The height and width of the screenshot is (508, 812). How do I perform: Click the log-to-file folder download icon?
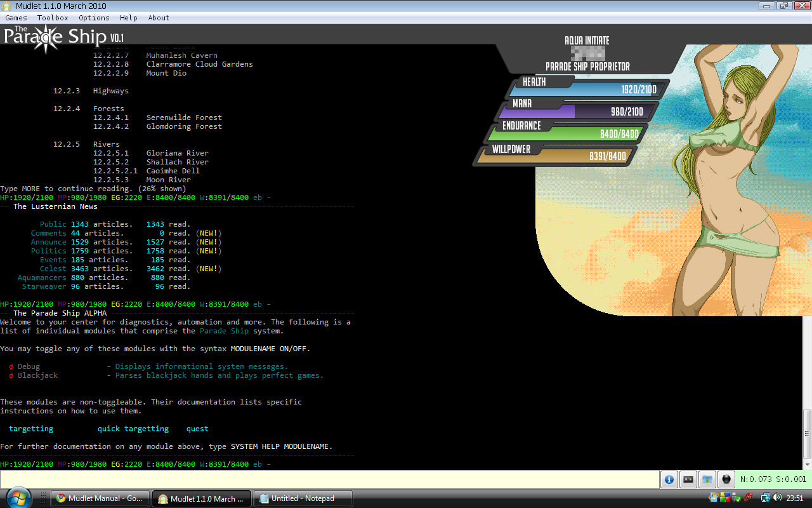(707, 479)
